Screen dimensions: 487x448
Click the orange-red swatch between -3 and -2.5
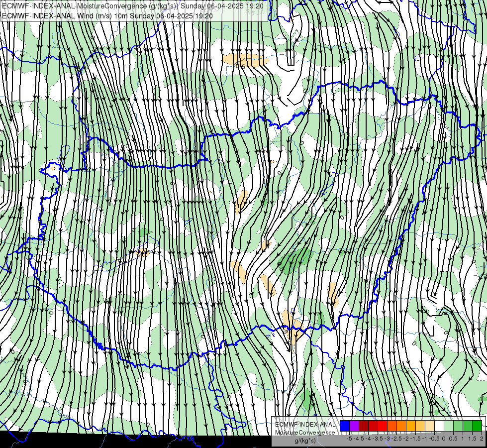pyautogui.click(x=392, y=426)
